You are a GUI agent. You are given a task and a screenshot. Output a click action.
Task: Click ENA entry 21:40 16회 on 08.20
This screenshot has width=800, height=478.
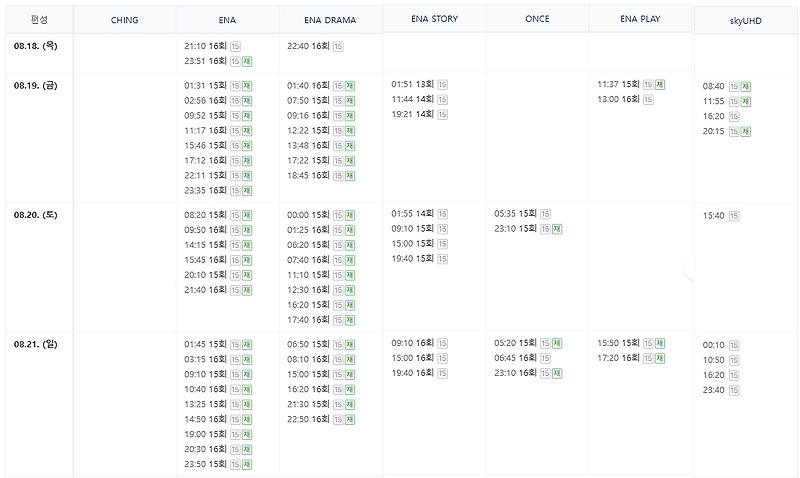point(205,290)
